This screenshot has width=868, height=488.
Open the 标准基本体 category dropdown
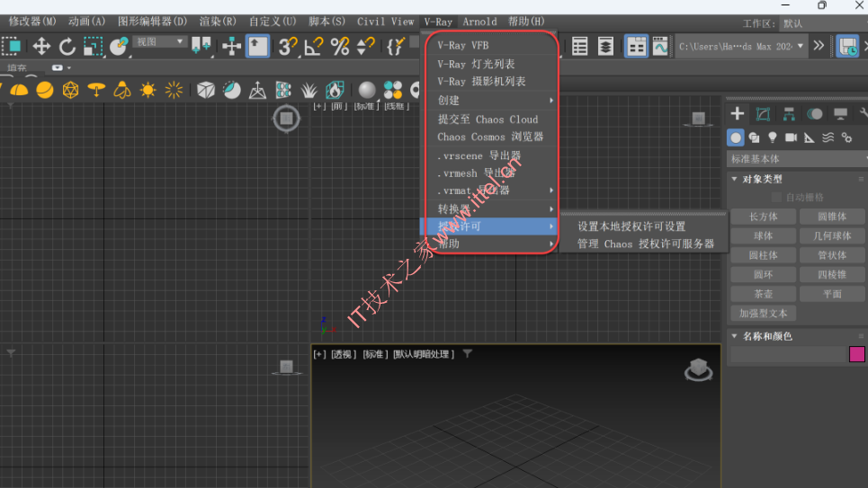point(797,159)
